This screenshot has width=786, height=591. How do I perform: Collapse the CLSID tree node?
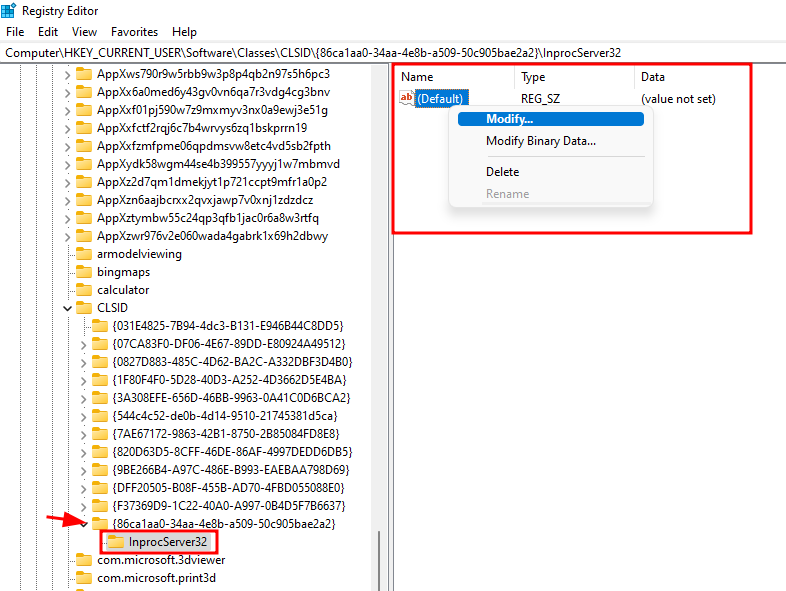(x=68, y=308)
